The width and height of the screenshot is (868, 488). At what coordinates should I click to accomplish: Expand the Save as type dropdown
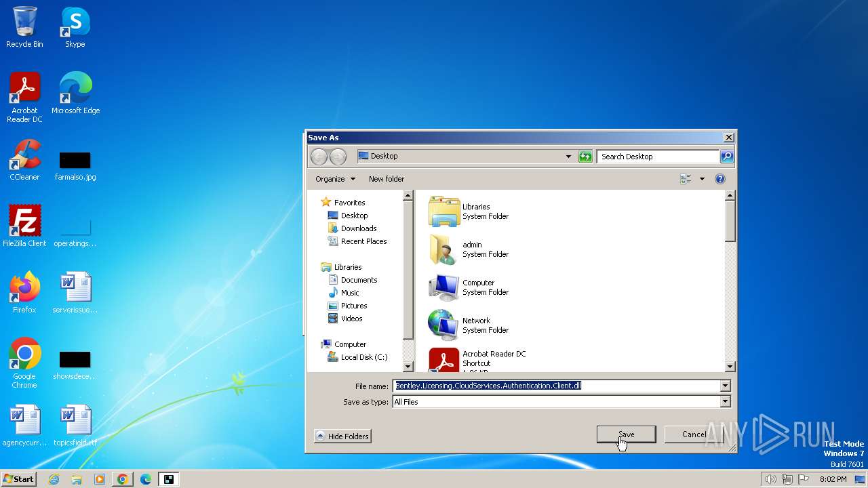click(725, 402)
